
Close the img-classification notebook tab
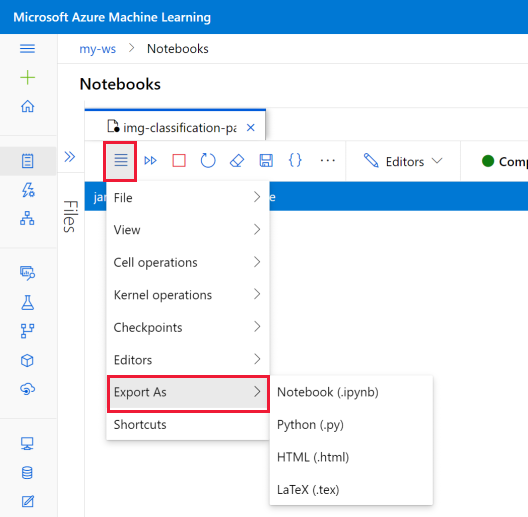click(251, 128)
